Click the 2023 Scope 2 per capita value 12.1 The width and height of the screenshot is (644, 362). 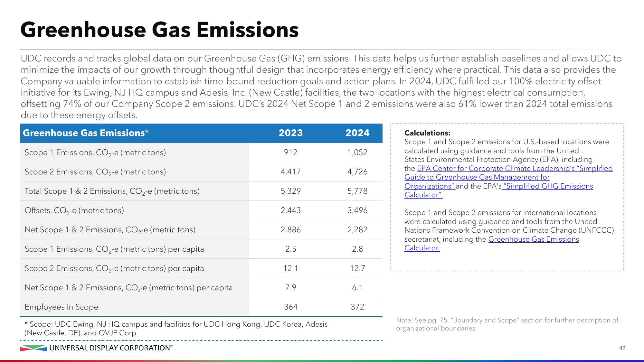(291, 268)
